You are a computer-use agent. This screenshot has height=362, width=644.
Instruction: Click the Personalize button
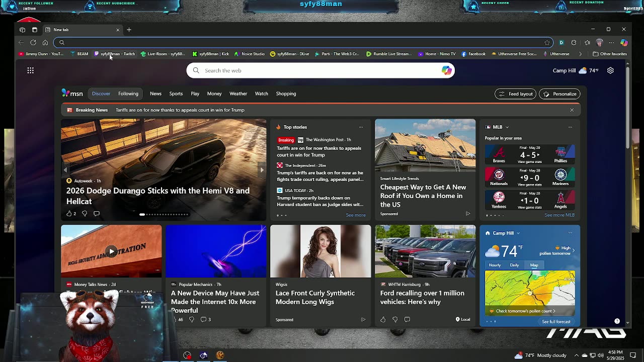click(x=559, y=94)
